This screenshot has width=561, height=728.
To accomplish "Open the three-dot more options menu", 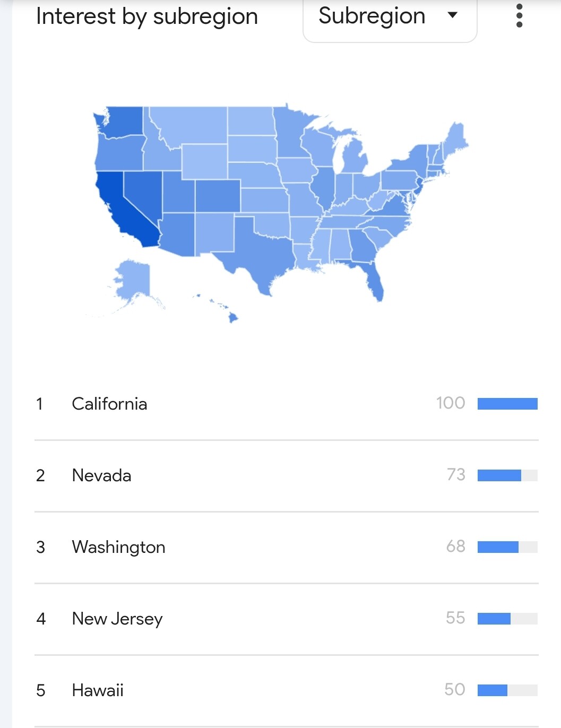I will pyautogui.click(x=519, y=16).
